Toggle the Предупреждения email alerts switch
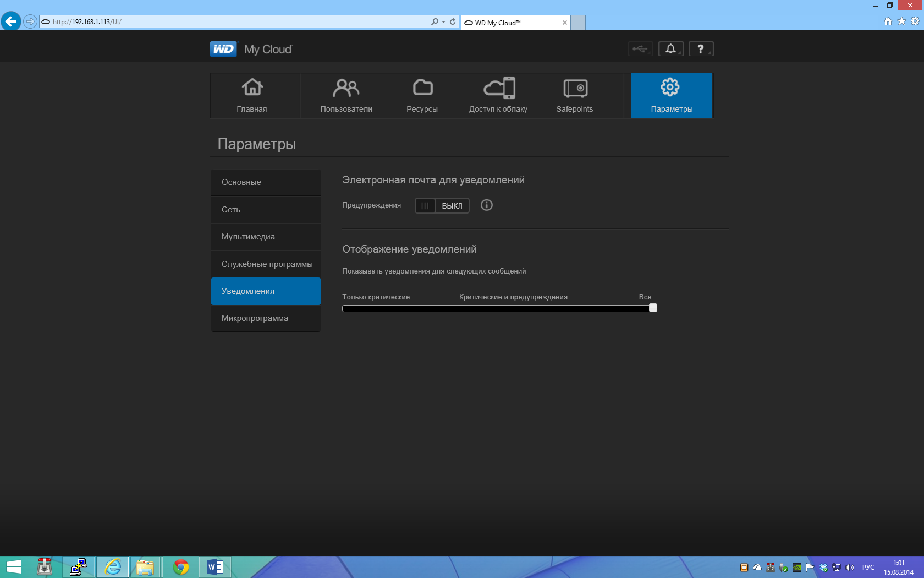 click(x=442, y=206)
